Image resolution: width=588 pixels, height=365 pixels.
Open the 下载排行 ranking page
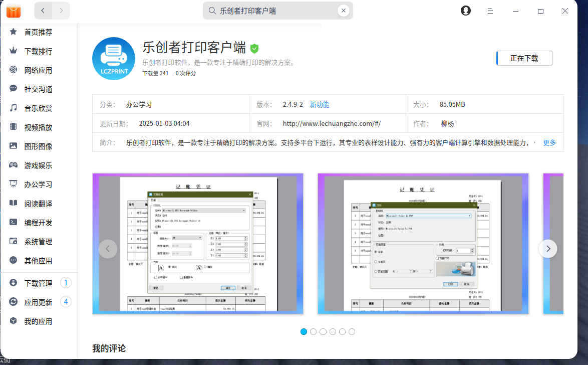pos(38,51)
